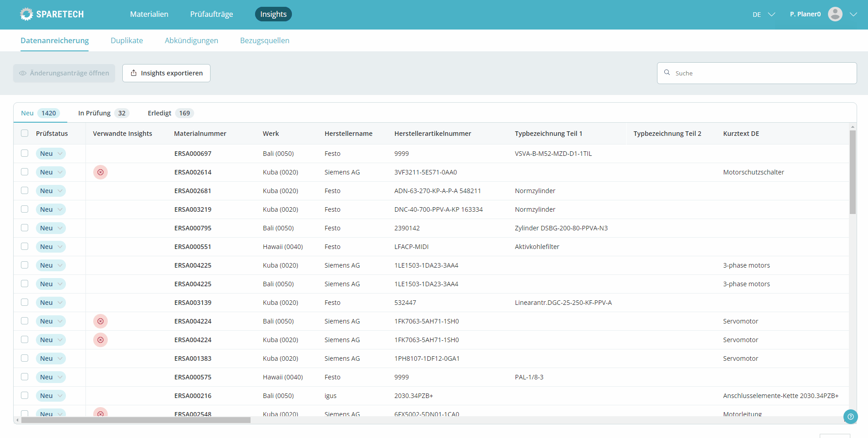Click the Änderungsanträge öffnen button
The image size is (868, 438).
pyautogui.click(x=64, y=73)
